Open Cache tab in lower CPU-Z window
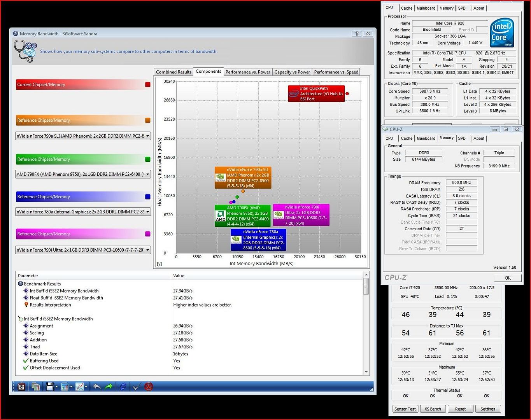 click(x=407, y=138)
